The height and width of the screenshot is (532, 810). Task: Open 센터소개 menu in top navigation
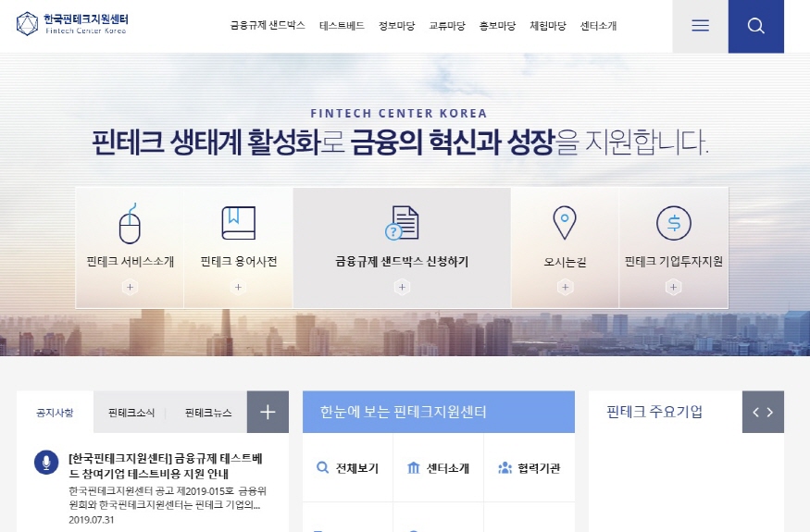click(x=599, y=25)
